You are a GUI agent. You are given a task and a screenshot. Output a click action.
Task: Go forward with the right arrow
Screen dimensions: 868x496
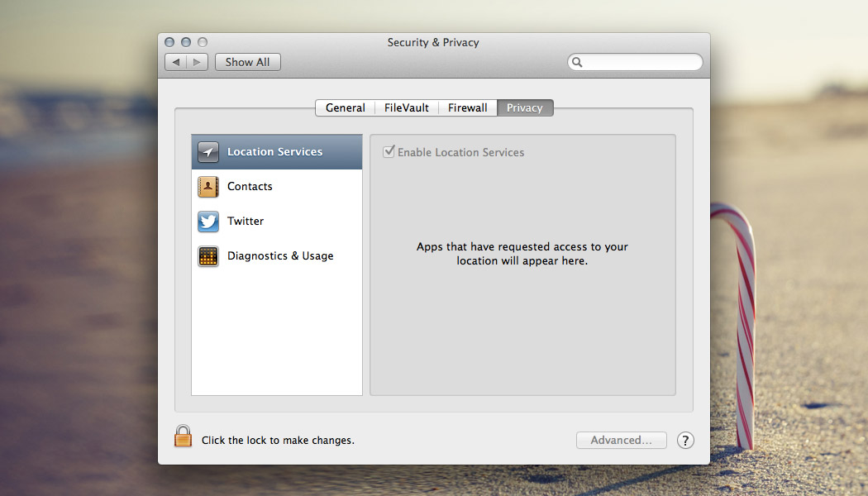(x=197, y=62)
